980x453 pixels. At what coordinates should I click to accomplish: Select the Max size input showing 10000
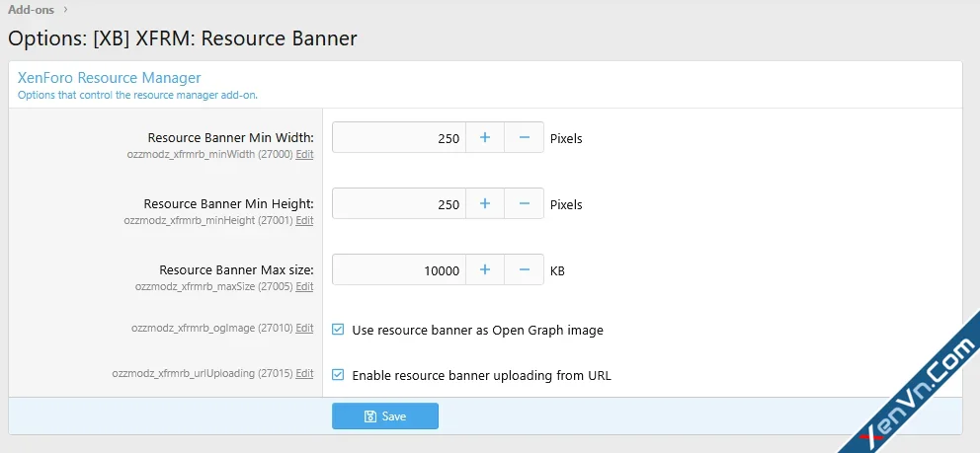pos(398,270)
